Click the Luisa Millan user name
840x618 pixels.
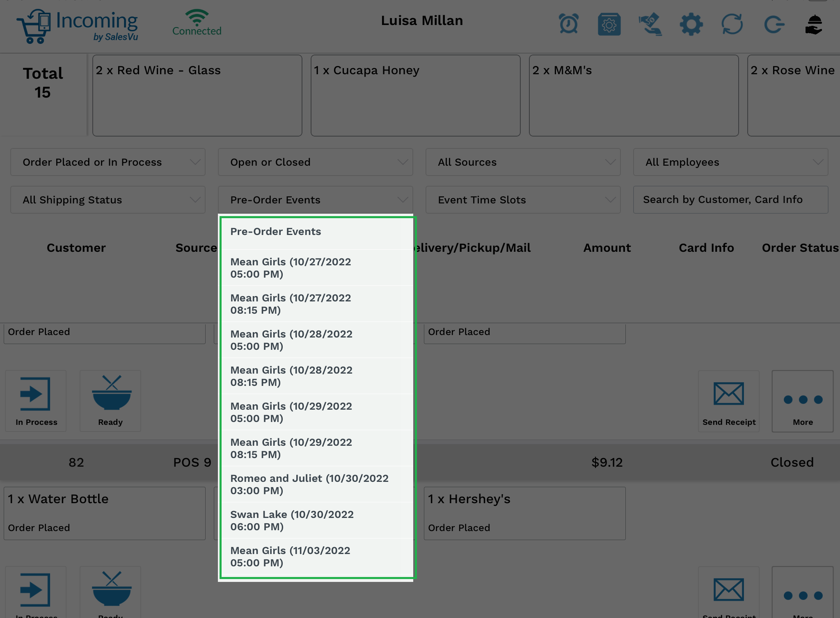(x=422, y=21)
